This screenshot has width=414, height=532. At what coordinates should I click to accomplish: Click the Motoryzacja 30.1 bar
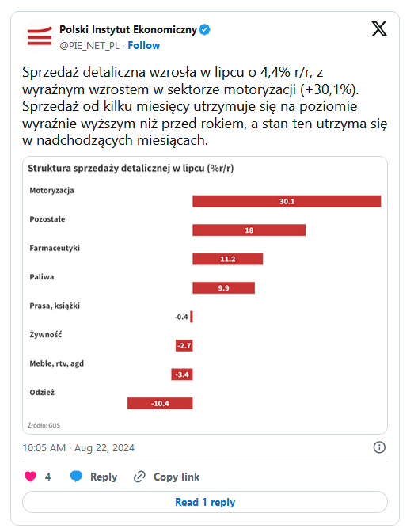point(287,201)
